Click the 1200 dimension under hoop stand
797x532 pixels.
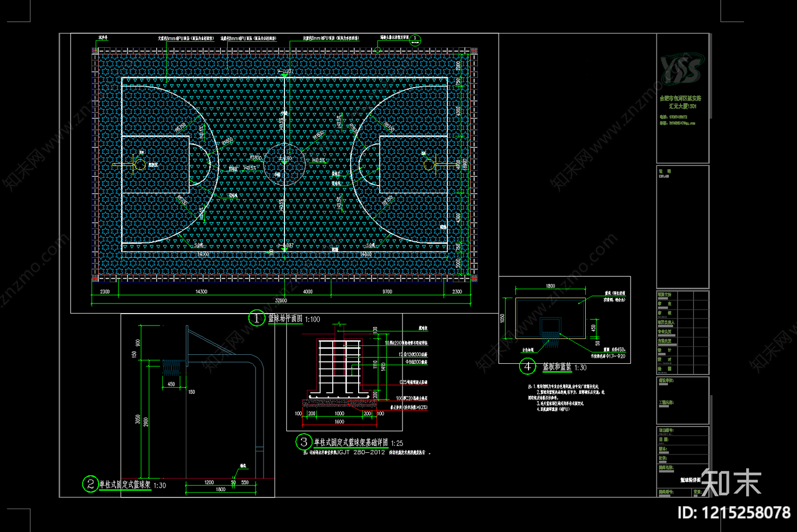coord(209,482)
